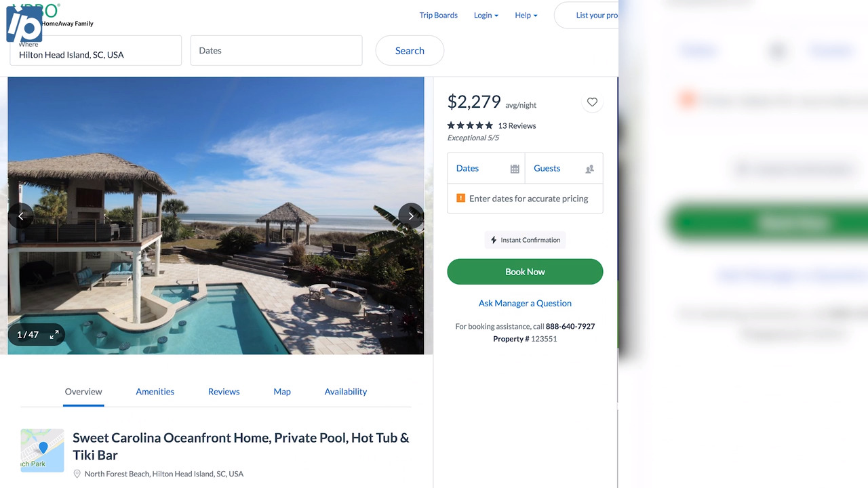Save listing with the heart icon

coord(592,102)
